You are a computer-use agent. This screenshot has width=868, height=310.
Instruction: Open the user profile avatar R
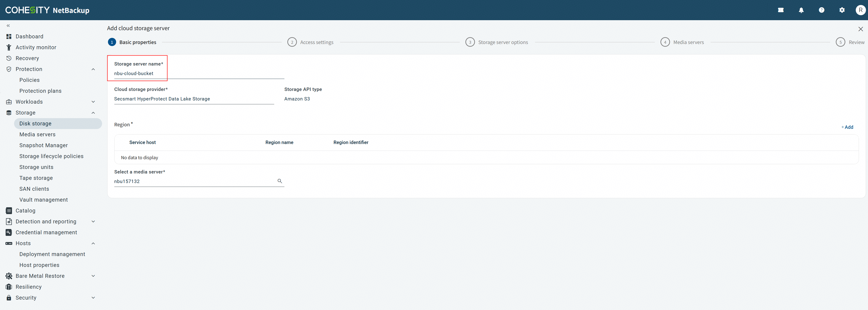[x=861, y=10]
